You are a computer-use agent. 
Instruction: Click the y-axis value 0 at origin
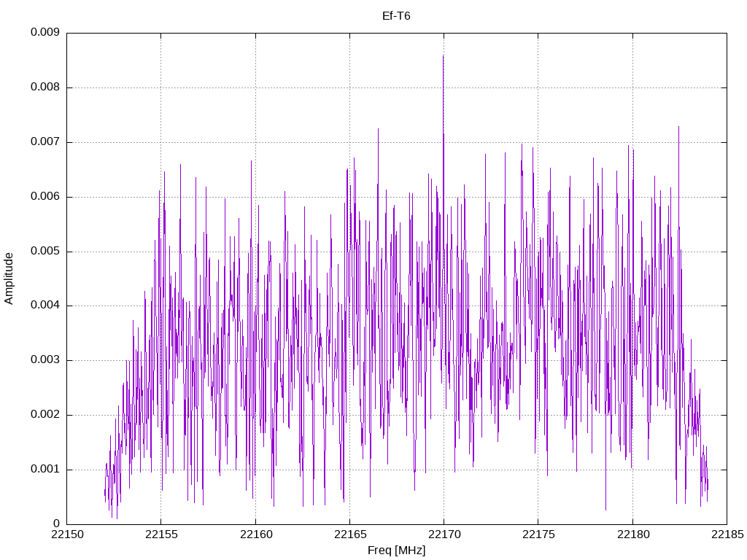point(56,524)
